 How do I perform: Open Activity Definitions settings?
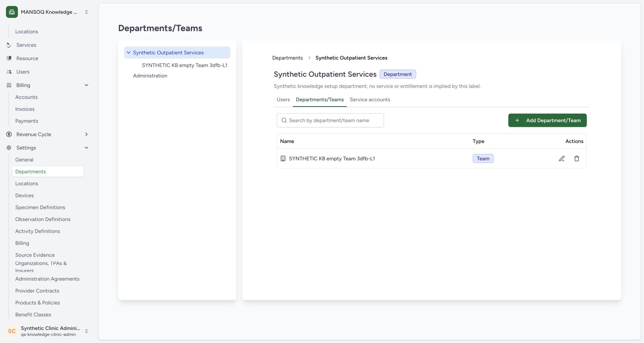click(38, 231)
